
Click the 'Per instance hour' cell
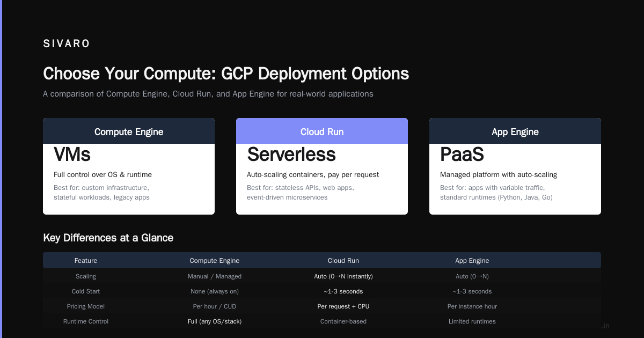pyautogui.click(x=472, y=306)
